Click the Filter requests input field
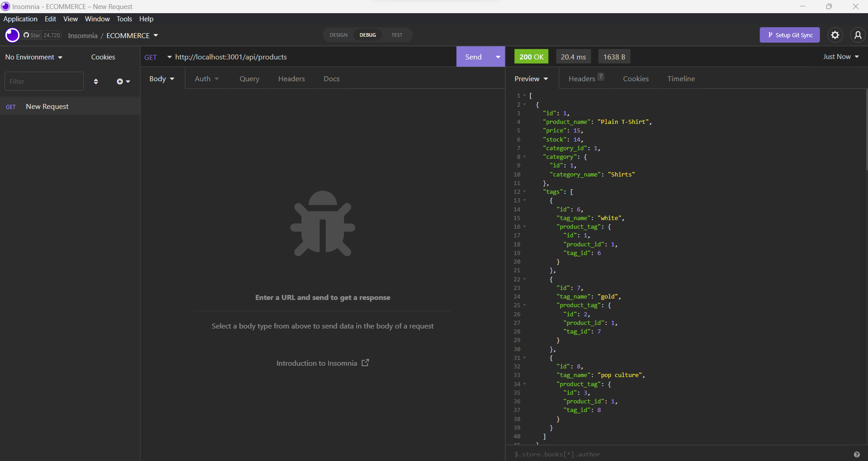 coord(44,81)
